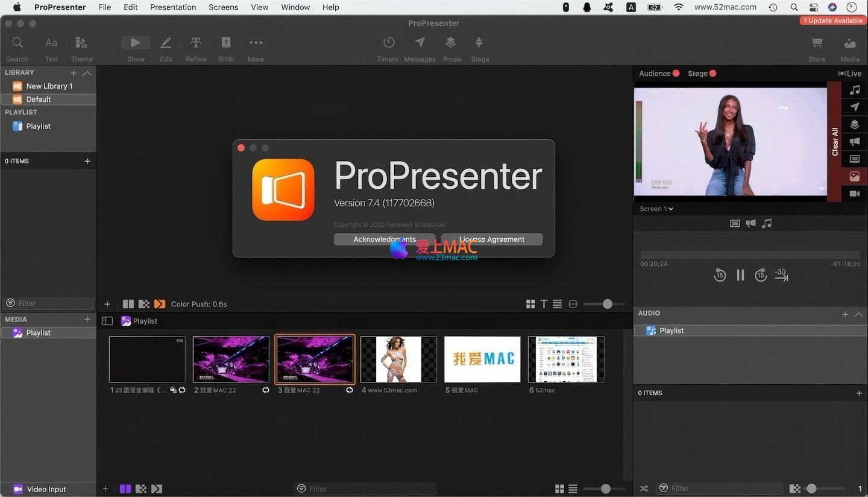Click the Reflow toolbar icon

pyautogui.click(x=196, y=43)
